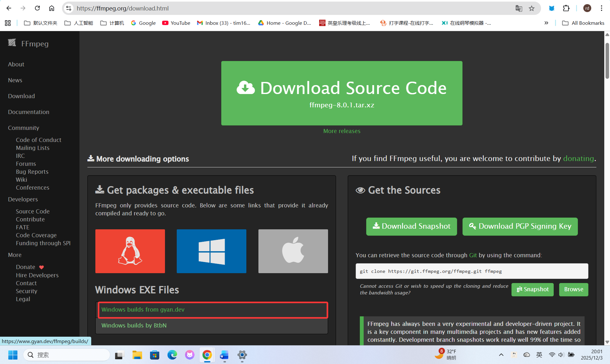Image resolution: width=610 pixels, height=364 pixels.
Task: Click the Download Source Code button
Action: [x=342, y=93]
